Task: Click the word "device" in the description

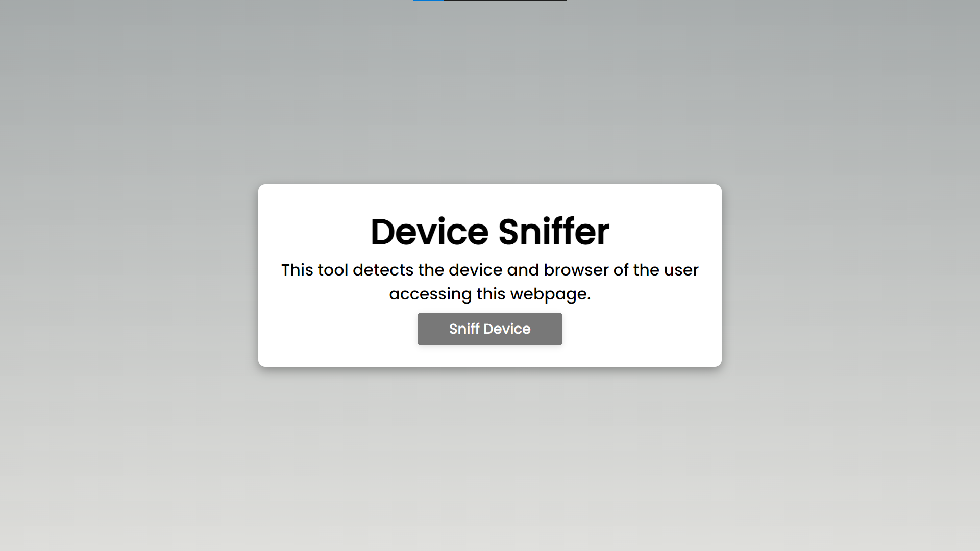Action: (x=476, y=270)
